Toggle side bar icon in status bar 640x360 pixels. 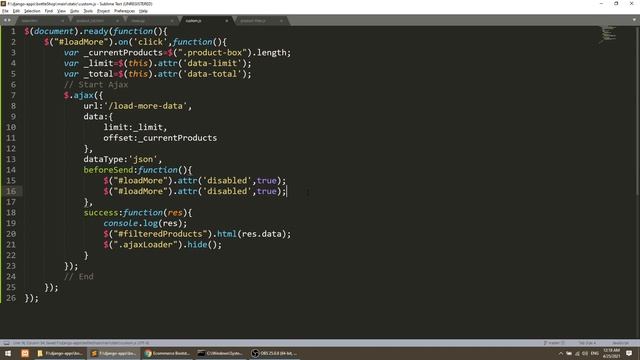pyautogui.click(x=6, y=343)
